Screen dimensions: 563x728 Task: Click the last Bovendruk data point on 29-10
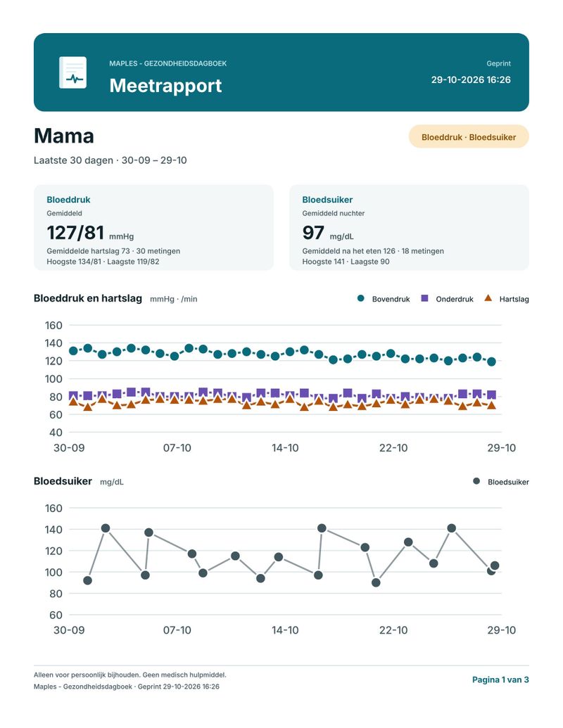(491, 362)
